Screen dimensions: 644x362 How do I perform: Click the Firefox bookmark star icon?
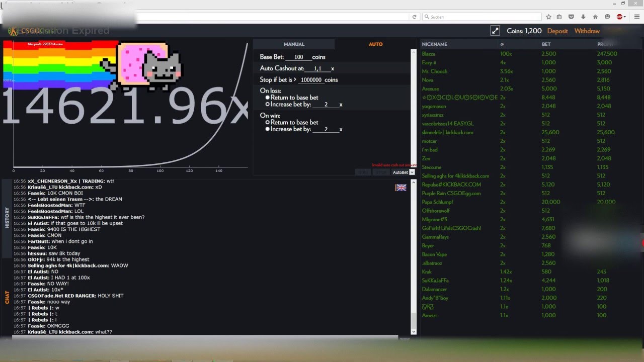click(x=549, y=17)
